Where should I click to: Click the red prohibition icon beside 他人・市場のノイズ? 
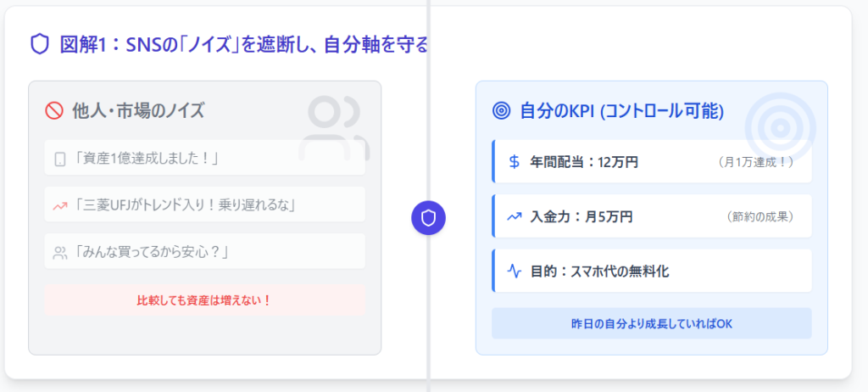tap(54, 110)
